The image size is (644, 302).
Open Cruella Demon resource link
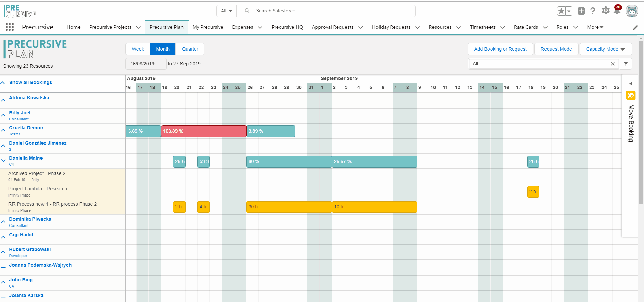[x=26, y=128]
